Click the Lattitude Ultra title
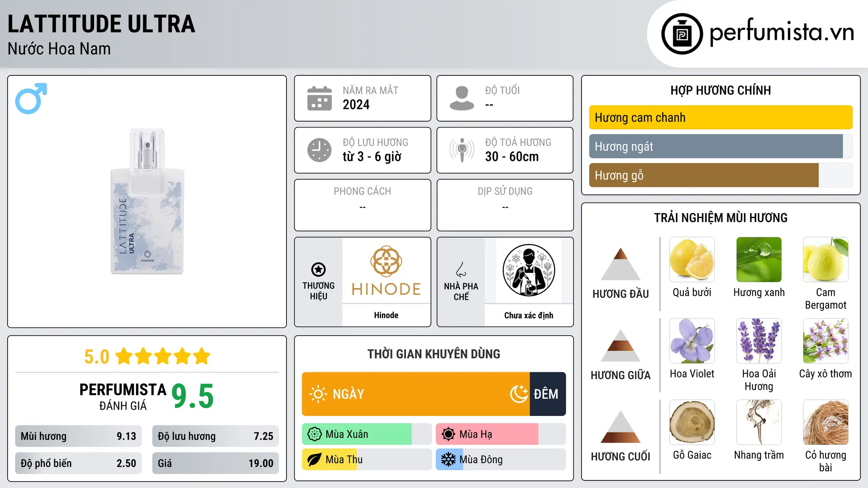Image resolution: width=868 pixels, height=488 pixels. (x=101, y=24)
